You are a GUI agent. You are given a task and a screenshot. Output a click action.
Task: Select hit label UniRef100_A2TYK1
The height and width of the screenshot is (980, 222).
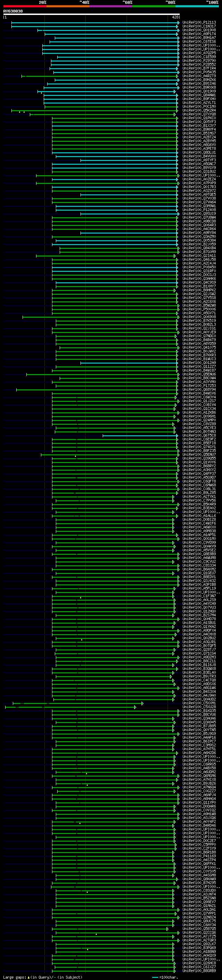(x=199, y=496)
